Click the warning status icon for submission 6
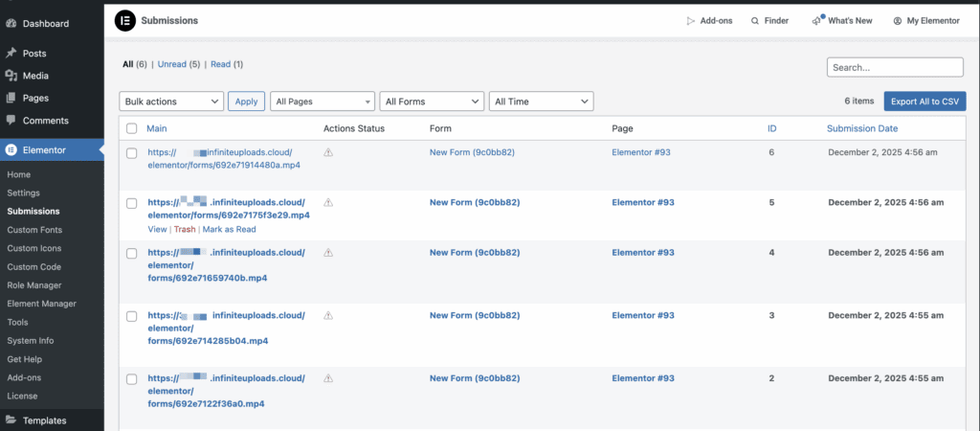This screenshot has height=431, width=980. [x=328, y=152]
